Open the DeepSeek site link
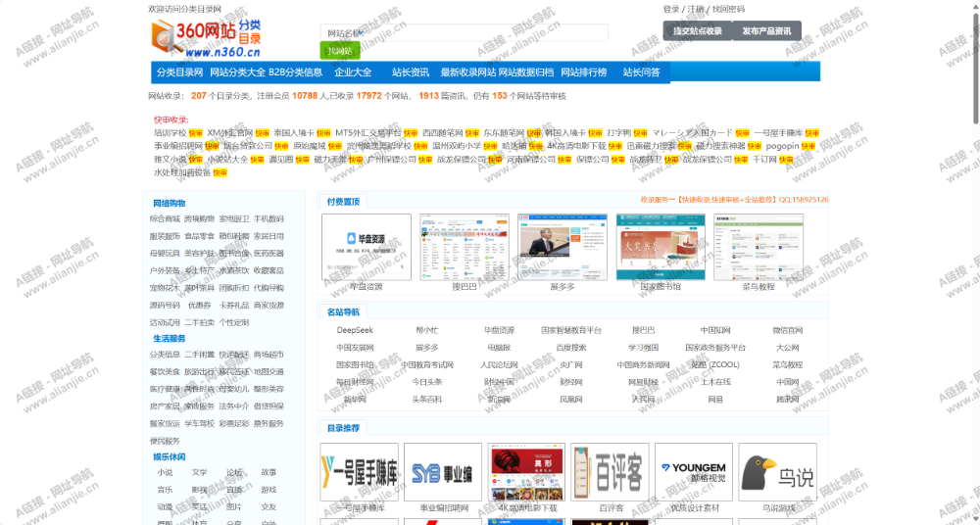The image size is (980, 525). pyautogui.click(x=355, y=331)
